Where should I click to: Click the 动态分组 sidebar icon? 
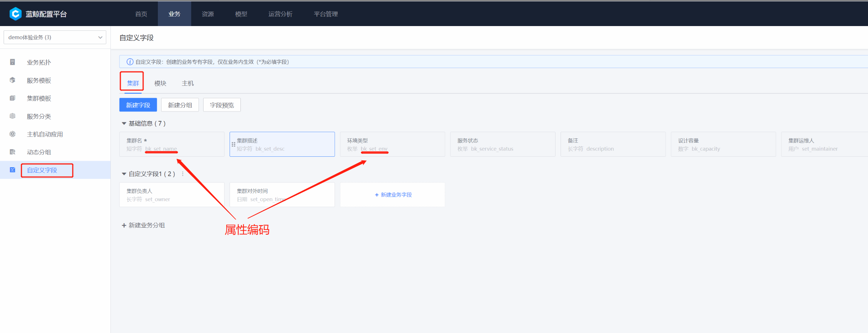12,152
